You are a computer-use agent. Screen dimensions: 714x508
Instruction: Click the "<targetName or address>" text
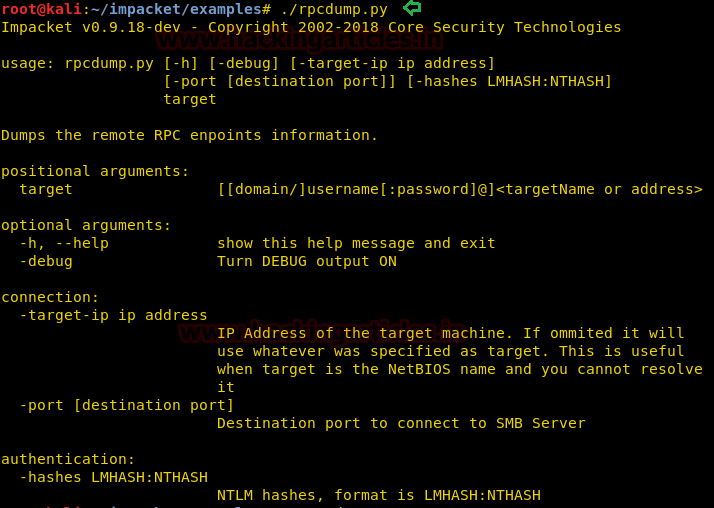point(599,189)
